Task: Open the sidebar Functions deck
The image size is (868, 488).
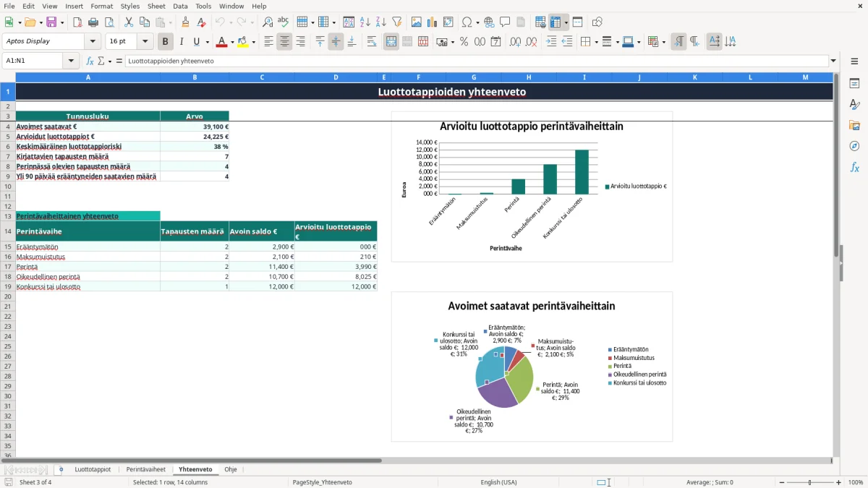Action: 854,167
